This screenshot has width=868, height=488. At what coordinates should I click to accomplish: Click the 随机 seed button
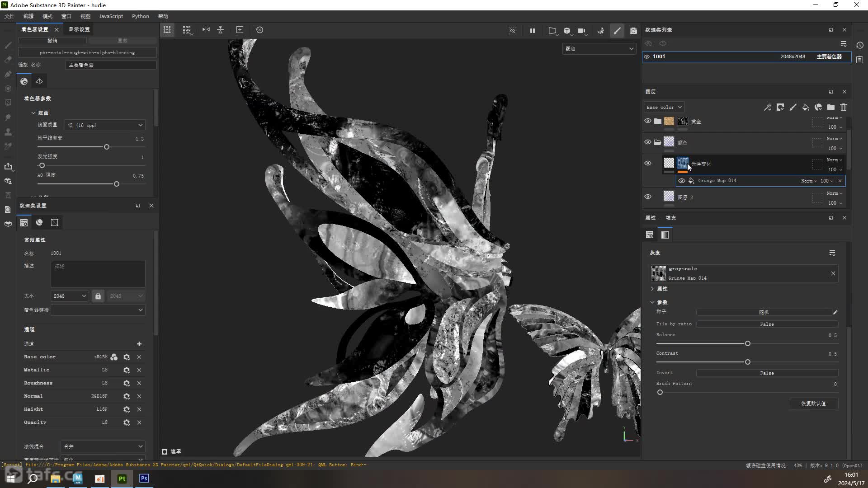[x=764, y=312]
